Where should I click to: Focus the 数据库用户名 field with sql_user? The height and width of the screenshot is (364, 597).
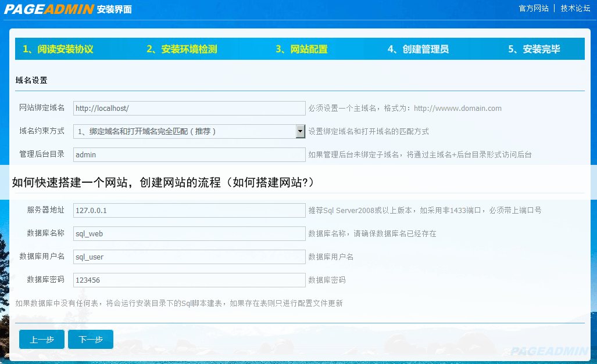click(189, 257)
